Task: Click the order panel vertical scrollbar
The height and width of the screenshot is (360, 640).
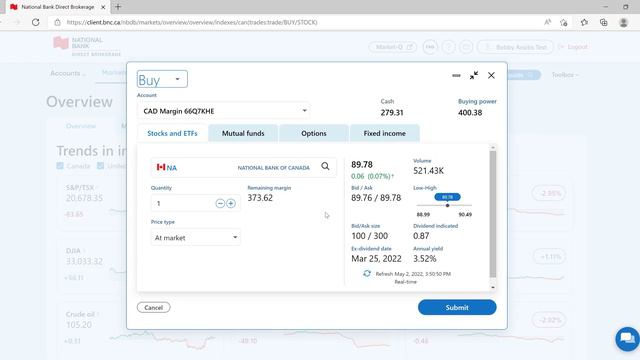Action: 493,214
